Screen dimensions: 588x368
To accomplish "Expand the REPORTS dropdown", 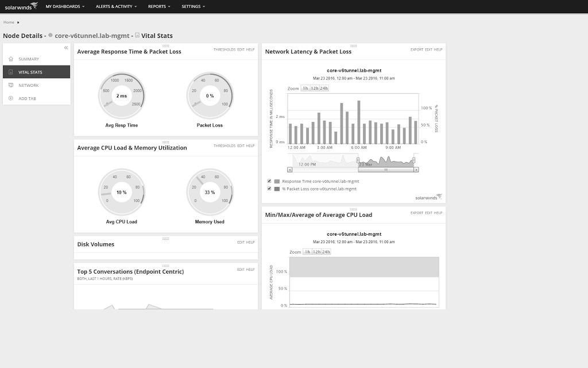I will [159, 6].
